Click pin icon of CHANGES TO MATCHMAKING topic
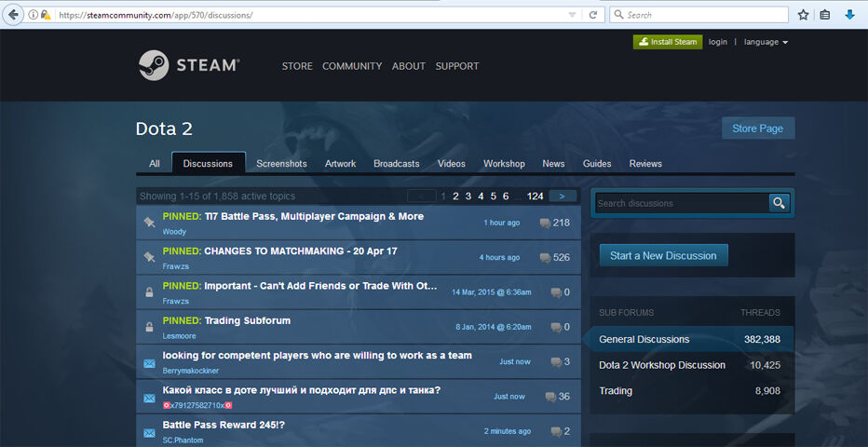Image resolution: width=868 pixels, height=447 pixels. (149, 257)
